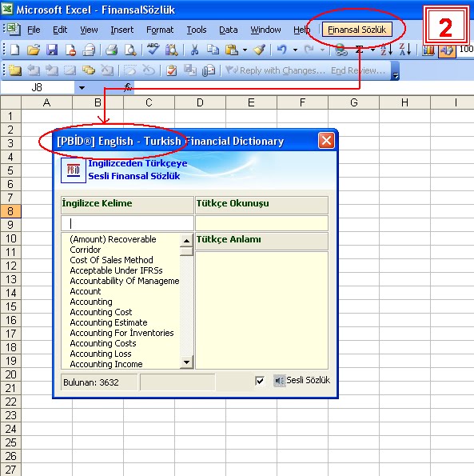474x476 pixels.
Task: Click column header H
Action: pos(404,102)
